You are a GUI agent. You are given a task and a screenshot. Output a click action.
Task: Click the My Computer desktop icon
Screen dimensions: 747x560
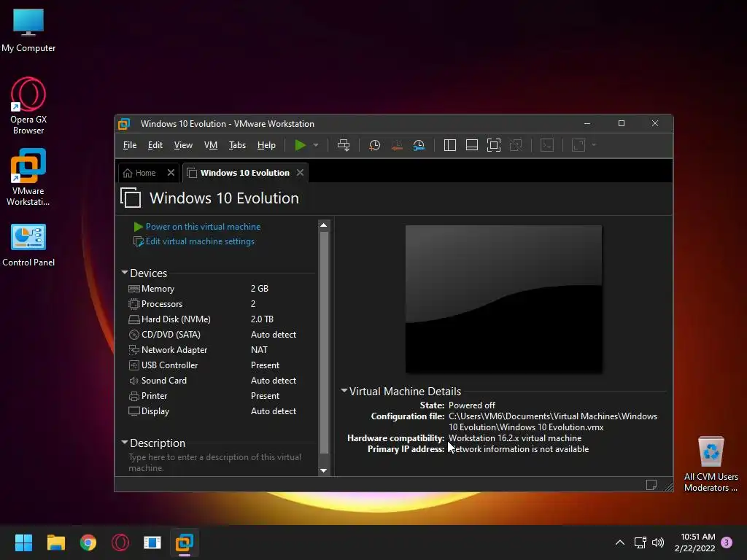click(x=28, y=30)
